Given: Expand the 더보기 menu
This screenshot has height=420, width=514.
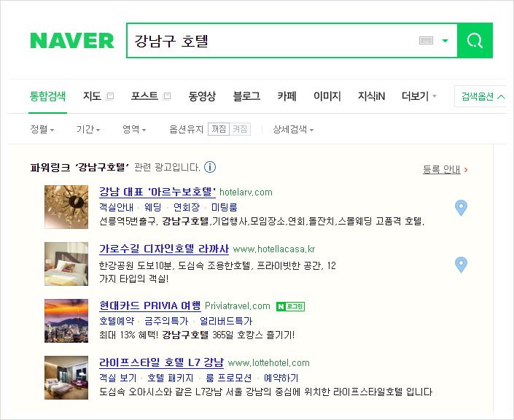Looking at the screenshot, I should click(x=419, y=96).
